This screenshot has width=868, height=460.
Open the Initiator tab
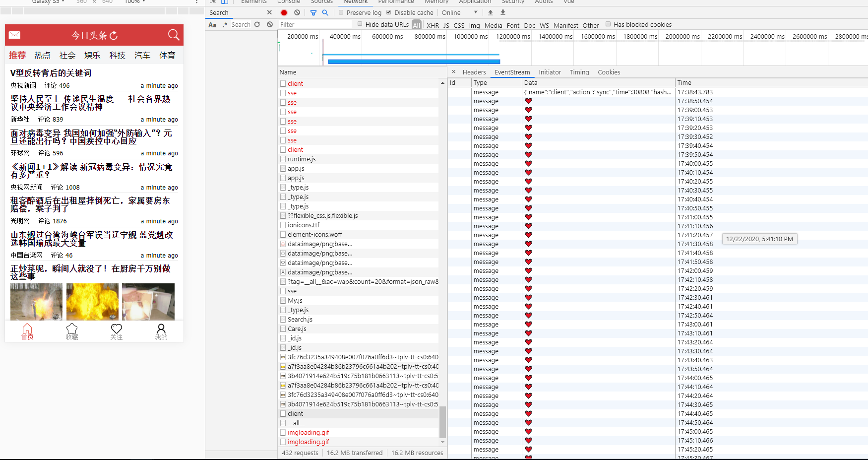pos(550,72)
